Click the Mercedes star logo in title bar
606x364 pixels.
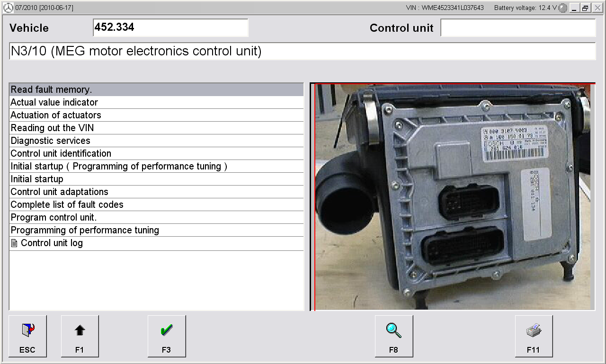pos(8,8)
